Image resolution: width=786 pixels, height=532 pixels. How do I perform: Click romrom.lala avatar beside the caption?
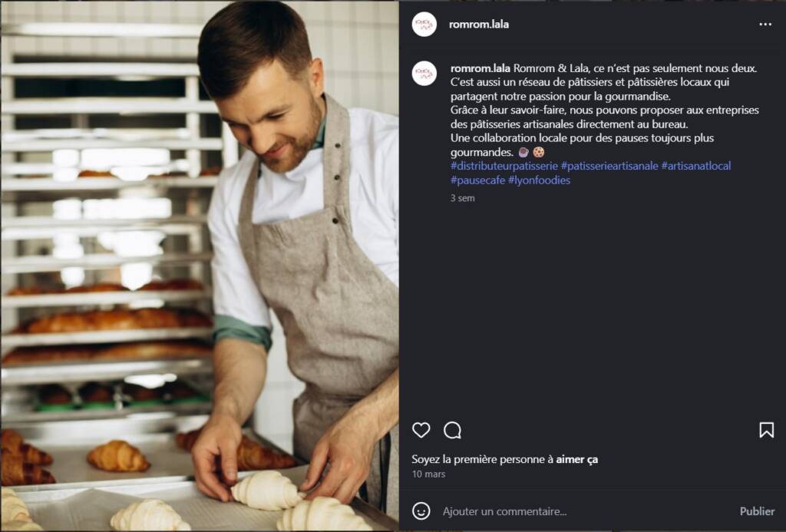[x=424, y=73]
